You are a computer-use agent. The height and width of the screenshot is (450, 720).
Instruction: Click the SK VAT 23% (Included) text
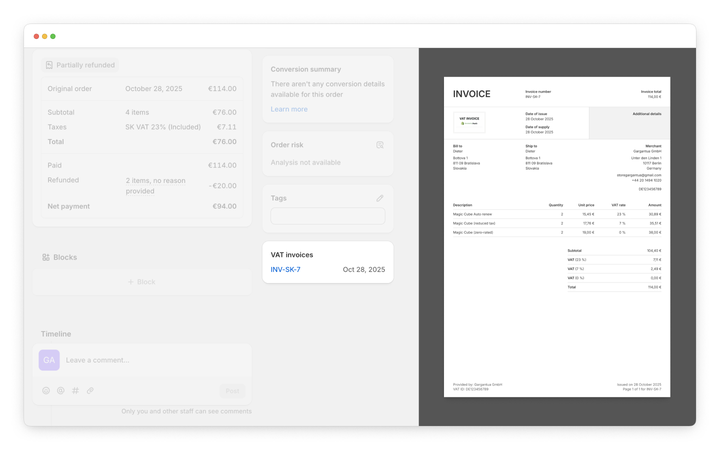pyautogui.click(x=163, y=127)
